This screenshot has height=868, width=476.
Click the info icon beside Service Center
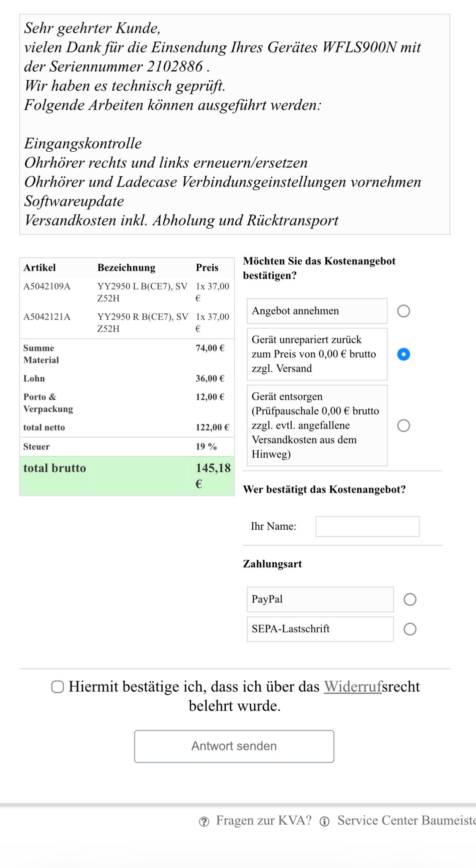(324, 822)
